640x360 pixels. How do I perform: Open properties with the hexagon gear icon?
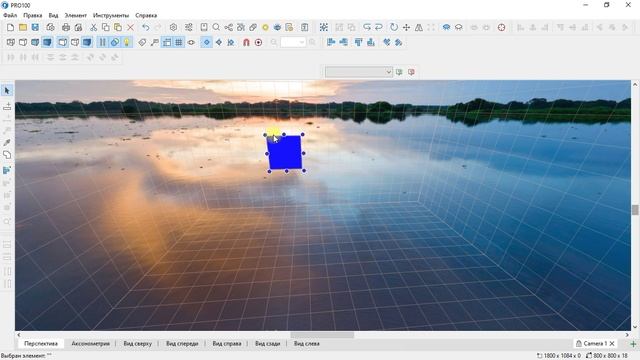pos(173,27)
